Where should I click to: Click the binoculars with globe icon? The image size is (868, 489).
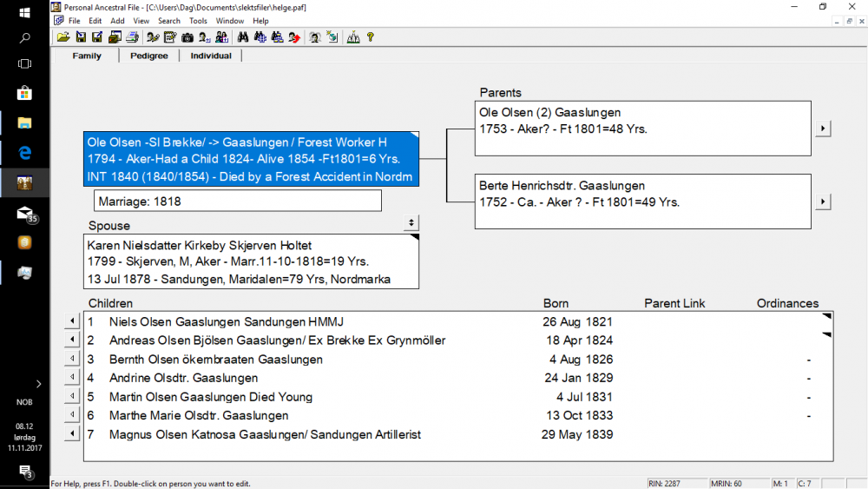coord(260,37)
